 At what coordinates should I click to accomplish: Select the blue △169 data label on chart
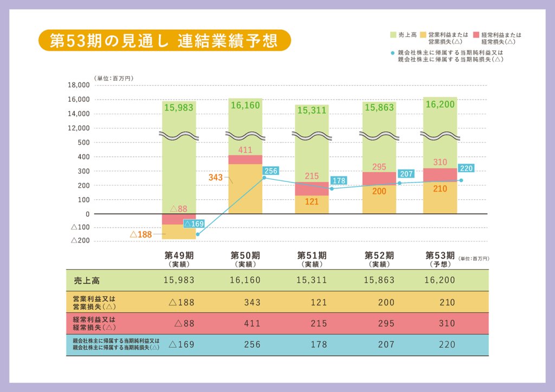tap(193, 224)
